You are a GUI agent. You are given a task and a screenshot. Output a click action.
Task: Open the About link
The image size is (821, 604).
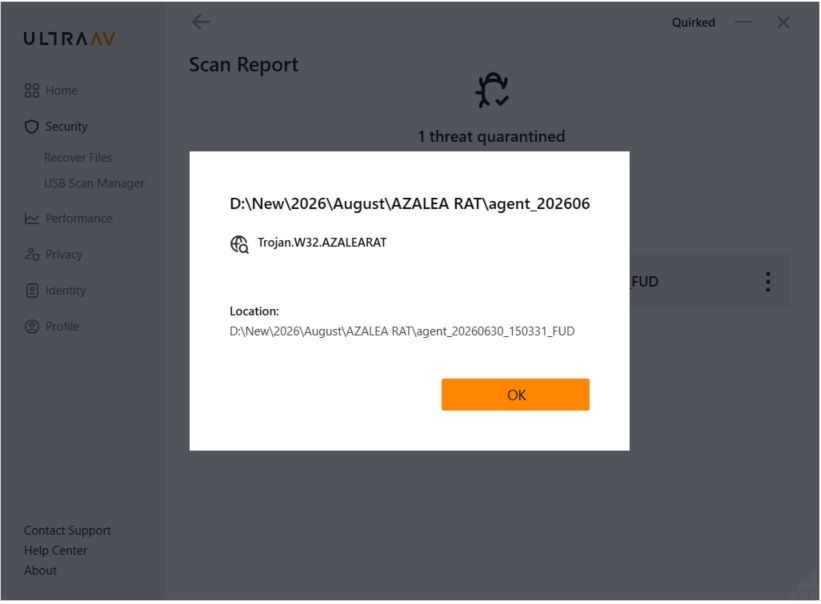tap(40, 571)
